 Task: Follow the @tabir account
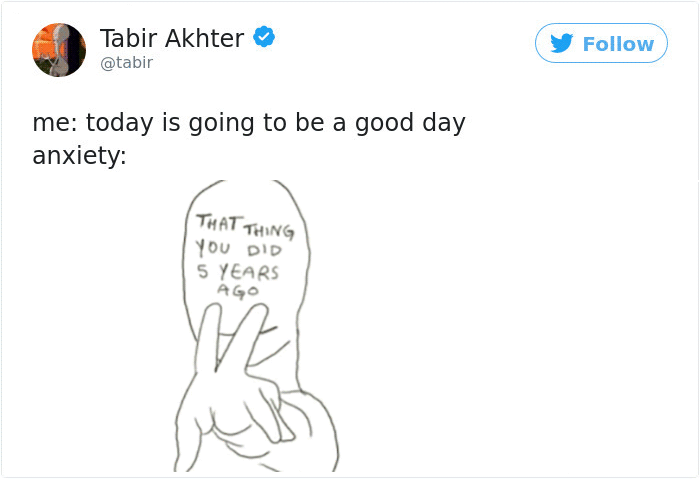601,43
